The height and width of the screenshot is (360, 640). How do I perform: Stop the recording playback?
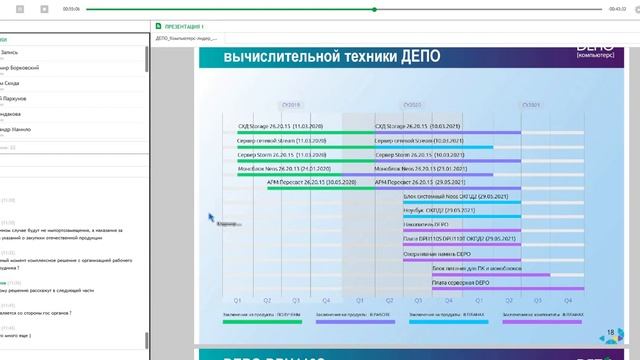click(44, 9)
